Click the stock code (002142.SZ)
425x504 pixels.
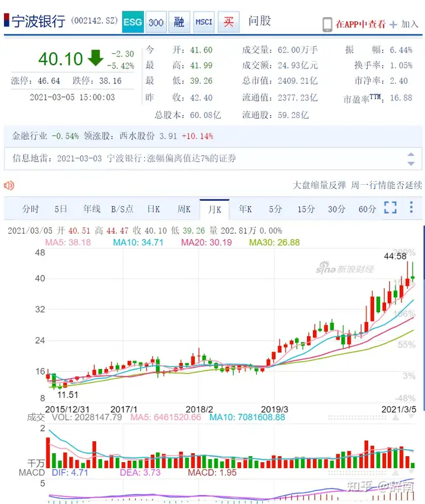click(x=94, y=21)
